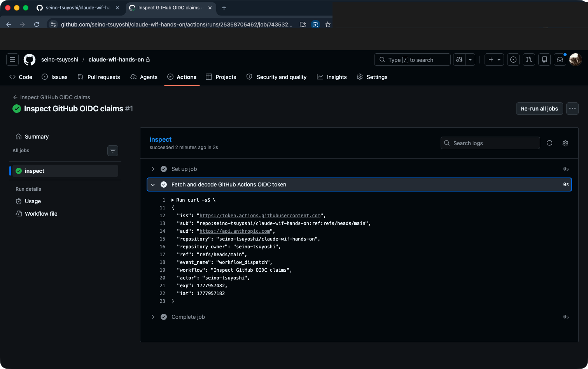Click Re-run all jobs button
Screen dimensions: 588x369
(539, 109)
